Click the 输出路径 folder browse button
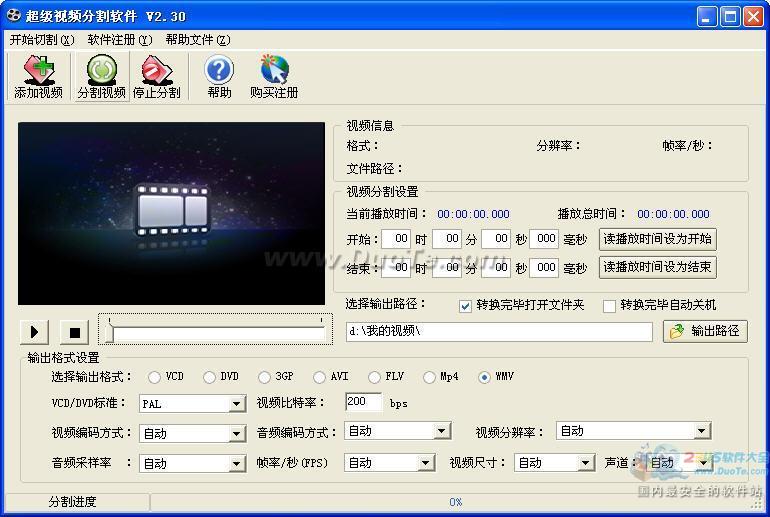 tap(705, 331)
